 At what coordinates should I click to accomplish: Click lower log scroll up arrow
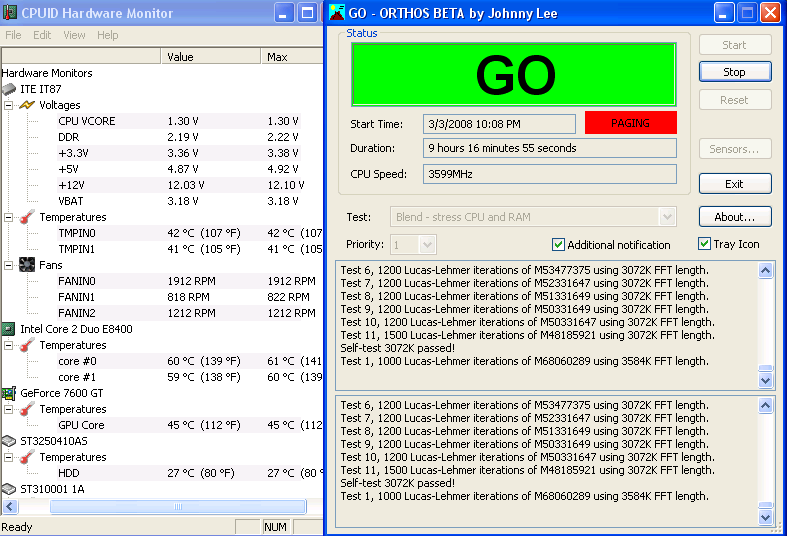coord(765,406)
